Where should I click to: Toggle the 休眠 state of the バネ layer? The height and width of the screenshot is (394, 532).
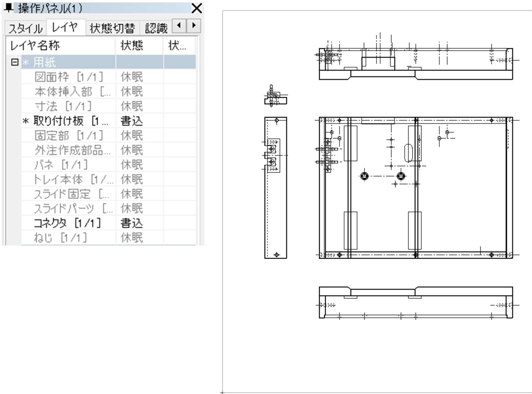coord(132,165)
